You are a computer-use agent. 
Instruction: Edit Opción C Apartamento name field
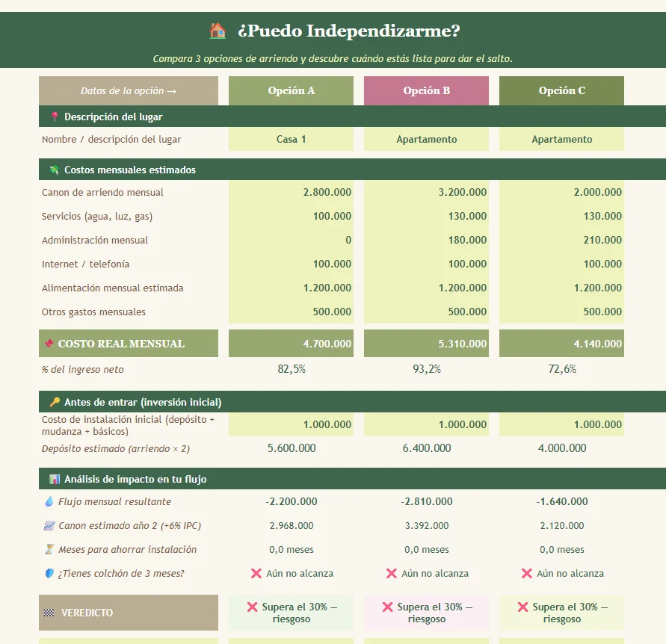[x=561, y=139]
